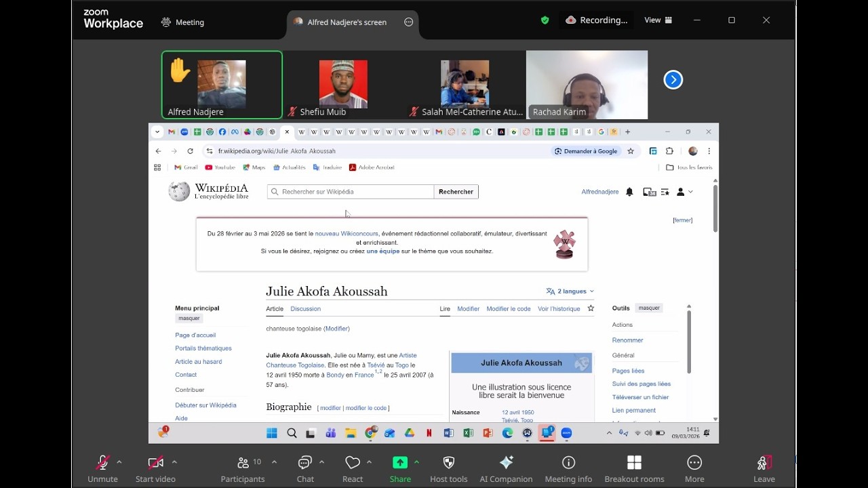Show next participants with blue arrow
The width and height of the screenshot is (868, 488).
(673, 80)
